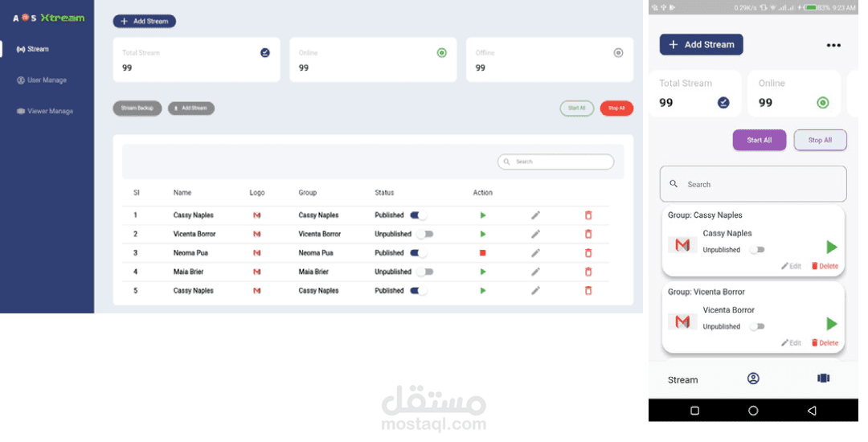The height and width of the screenshot is (442, 868).
Task: Click the logo on the Vicenta Borror card
Action: (682, 321)
